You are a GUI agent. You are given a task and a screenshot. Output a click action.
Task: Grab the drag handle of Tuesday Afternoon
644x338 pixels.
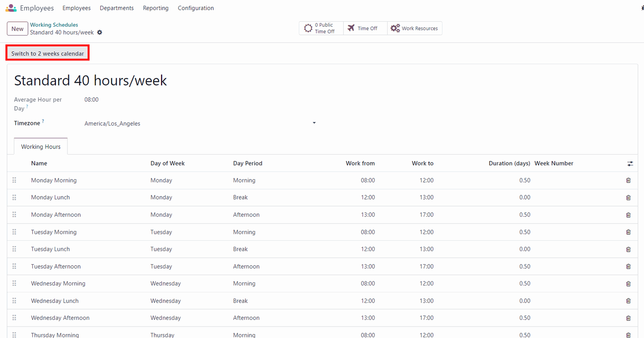click(x=14, y=266)
